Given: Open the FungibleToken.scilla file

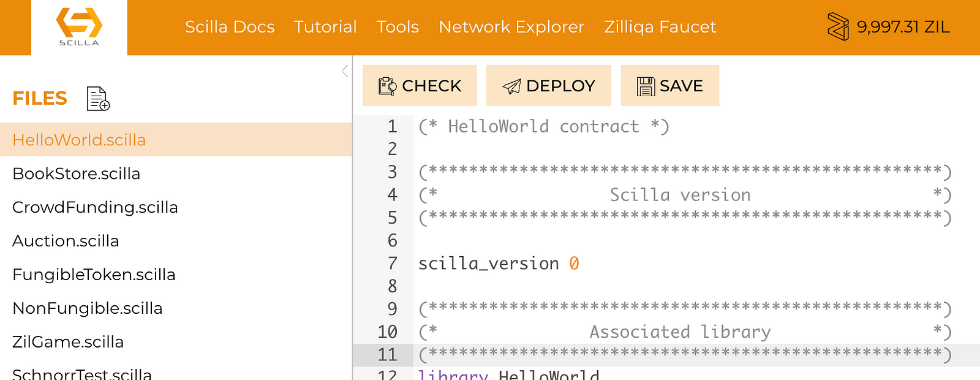Looking at the screenshot, I should point(176,275).
